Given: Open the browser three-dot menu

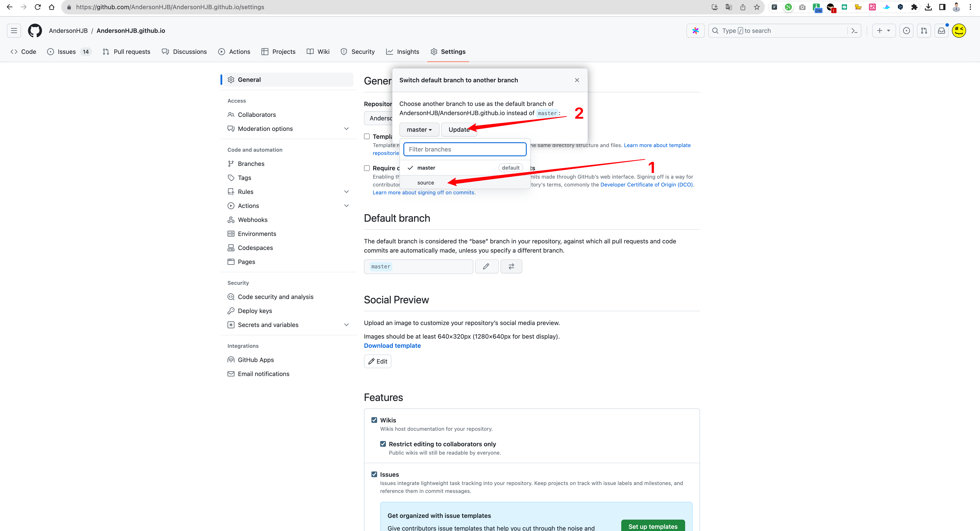Looking at the screenshot, I should (x=971, y=7).
